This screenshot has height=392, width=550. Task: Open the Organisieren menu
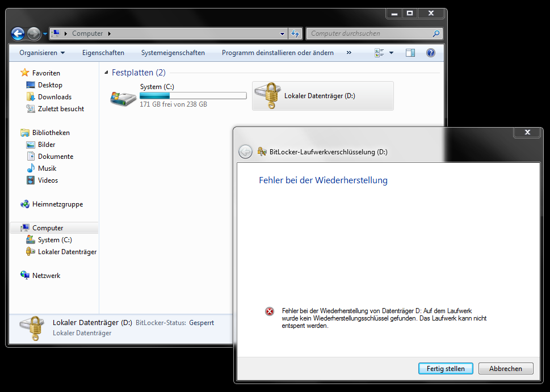tap(42, 53)
